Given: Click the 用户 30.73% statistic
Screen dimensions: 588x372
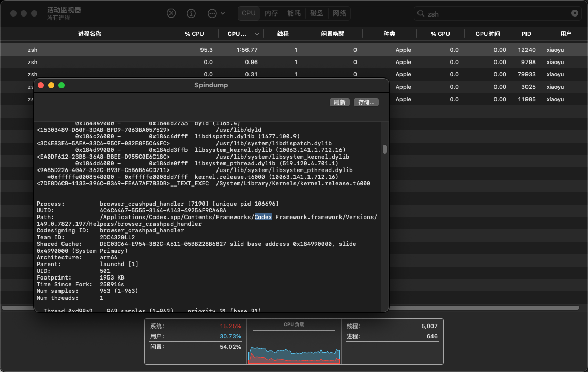Looking at the screenshot, I should (195, 336).
